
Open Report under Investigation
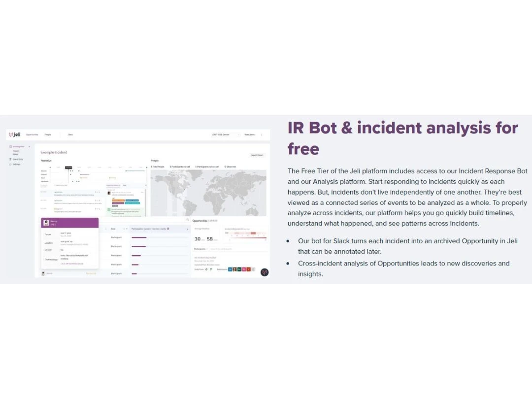(16, 151)
